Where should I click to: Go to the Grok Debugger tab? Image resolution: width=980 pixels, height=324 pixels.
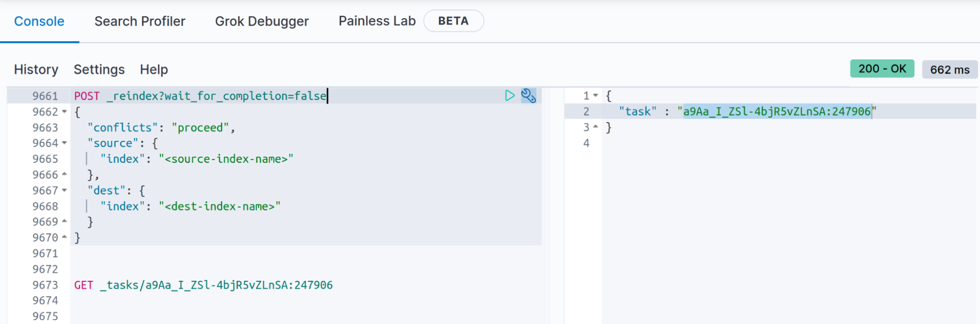click(x=262, y=22)
